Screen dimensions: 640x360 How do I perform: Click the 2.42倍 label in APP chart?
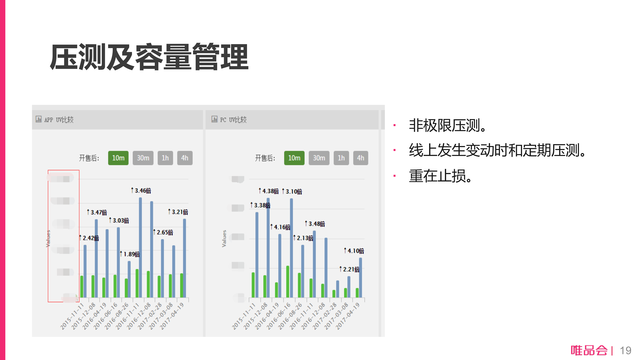click(89, 238)
